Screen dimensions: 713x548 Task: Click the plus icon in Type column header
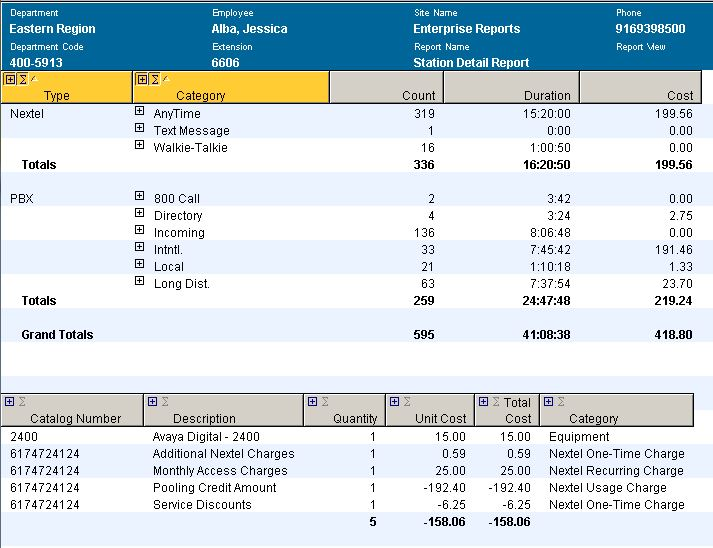[x=10, y=79]
